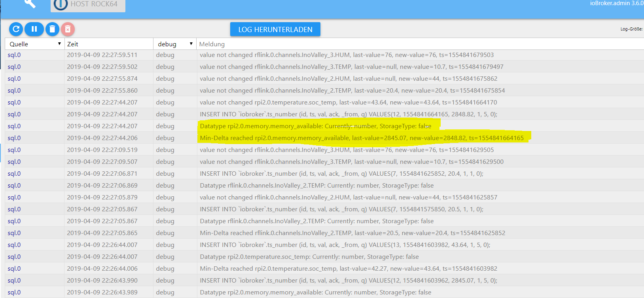
Task: Click LOG HERUNTERLADEN button
Action: point(275,29)
